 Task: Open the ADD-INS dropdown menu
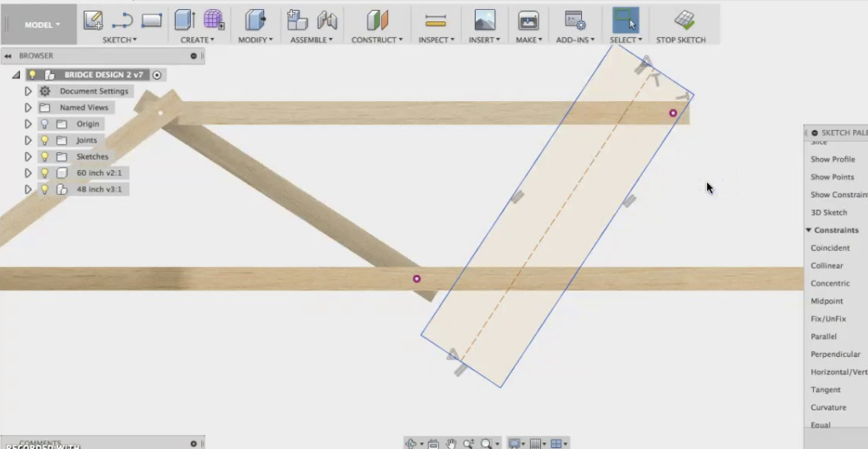click(575, 39)
